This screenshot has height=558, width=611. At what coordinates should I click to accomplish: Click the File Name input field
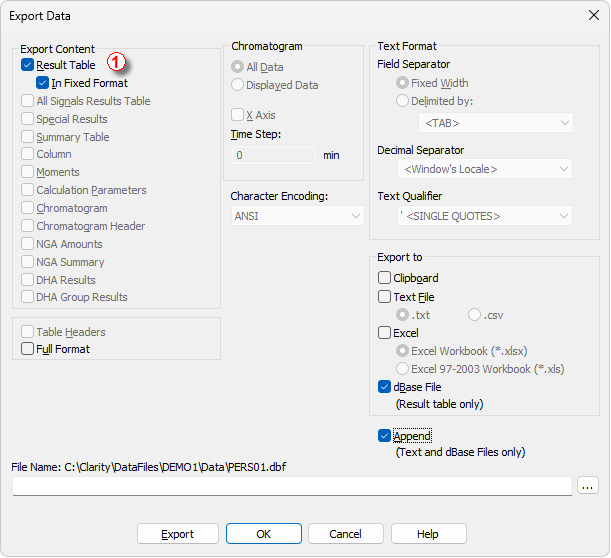(292, 486)
